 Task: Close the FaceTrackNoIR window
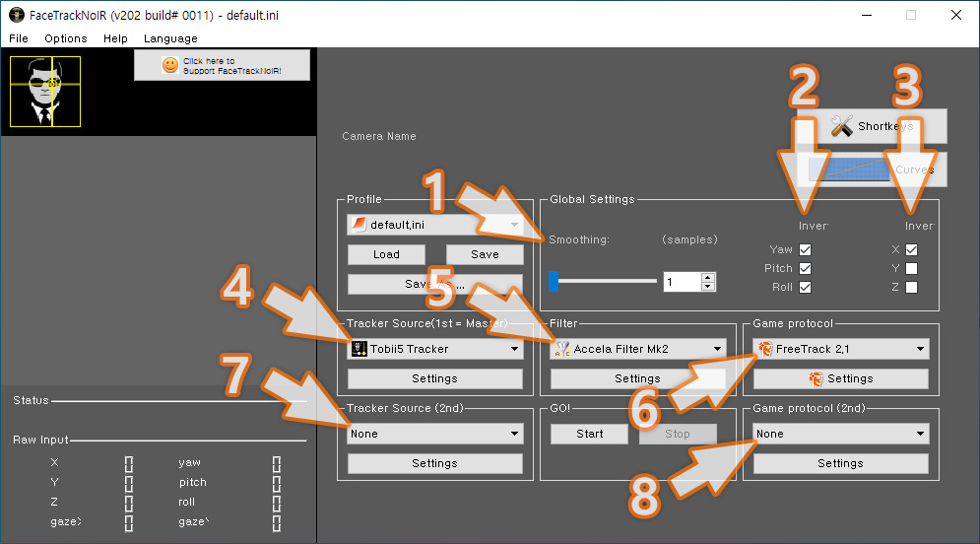(956, 15)
